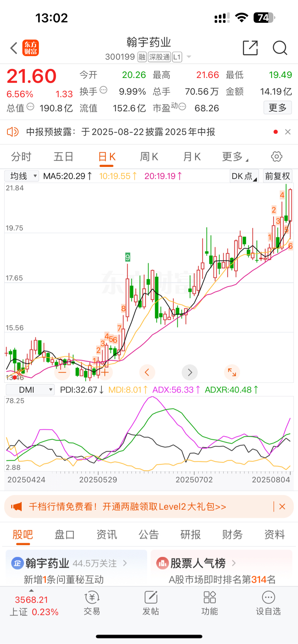298x644 pixels.
Task: Open 交易 trading from bottom bar
Action: tap(92, 603)
